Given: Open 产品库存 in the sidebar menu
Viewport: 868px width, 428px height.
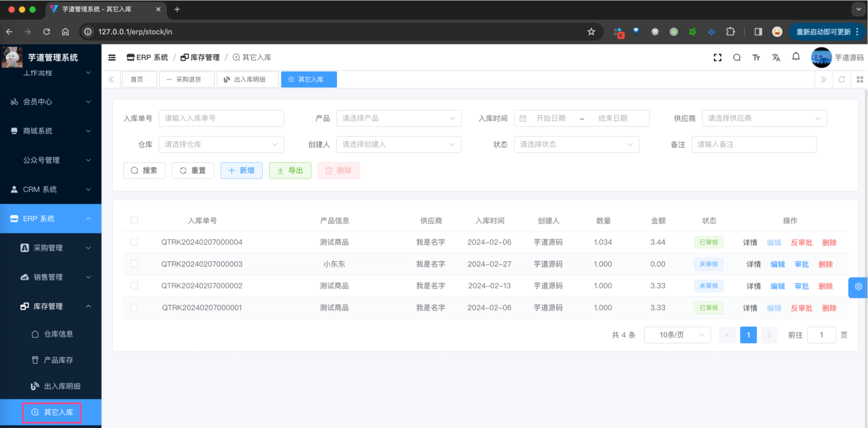Looking at the screenshot, I should (58, 360).
